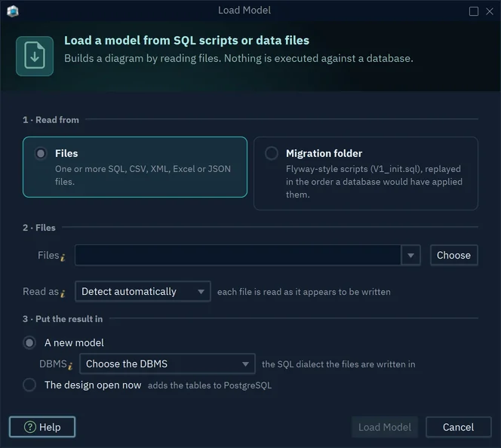
Task: Click the Migration folder card description
Action: coord(373,182)
